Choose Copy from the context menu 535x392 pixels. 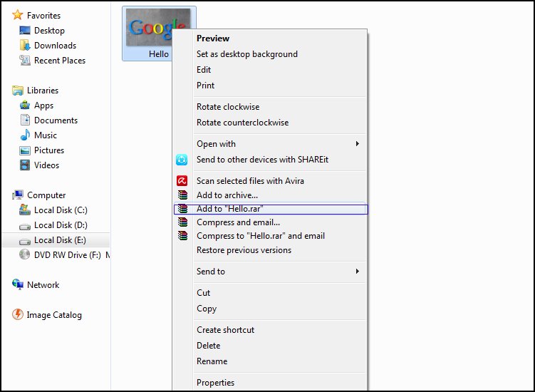(269, 309)
